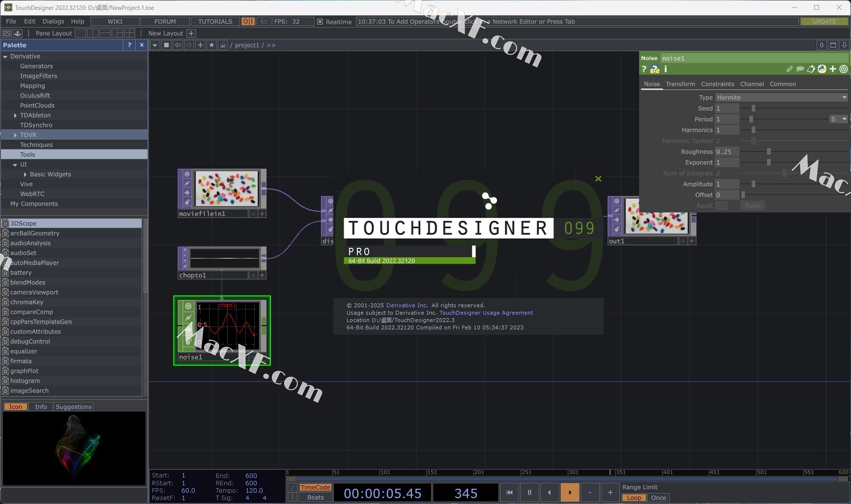Image resolution: width=851 pixels, height=504 pixels.
Task: Open the FORUM button
Action: click(x=165, y=22)
